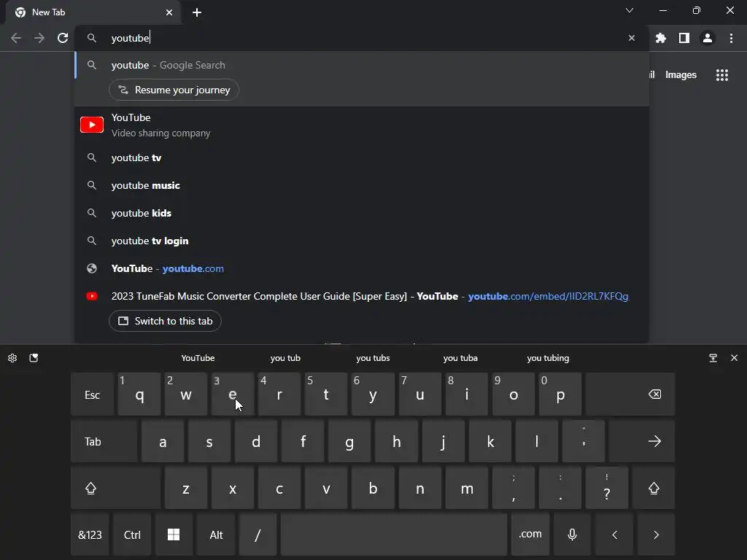Viewport: 747px width, 560px height.
Task: Click the Resume your journey chip
Action: 174,90
